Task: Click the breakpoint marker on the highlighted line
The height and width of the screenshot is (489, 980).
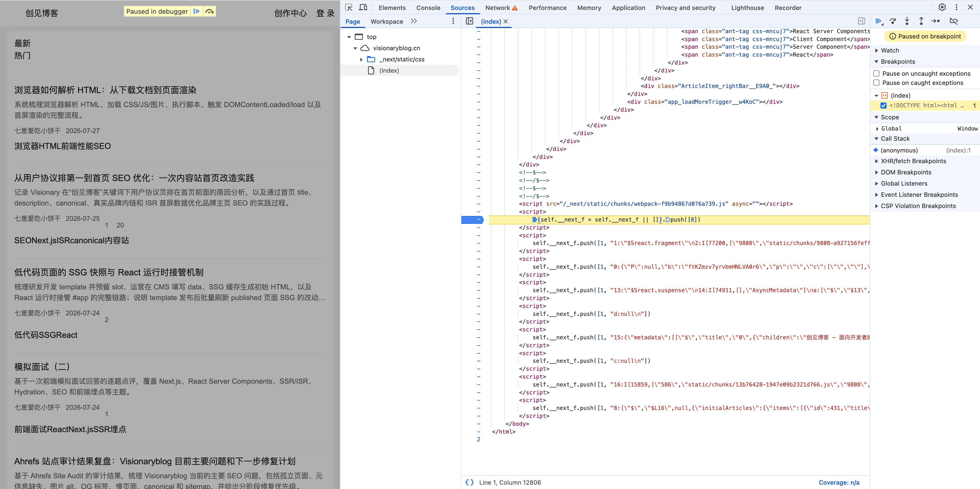Action: coord(472,220)
